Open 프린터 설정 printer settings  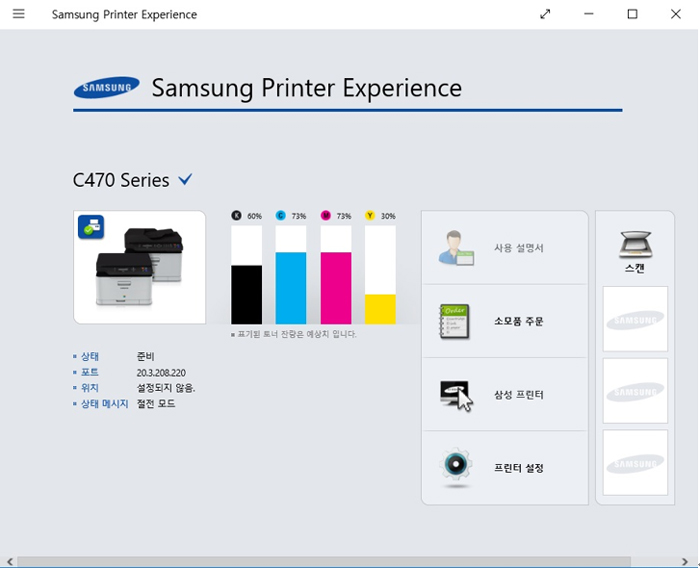[x=505, y=467]
